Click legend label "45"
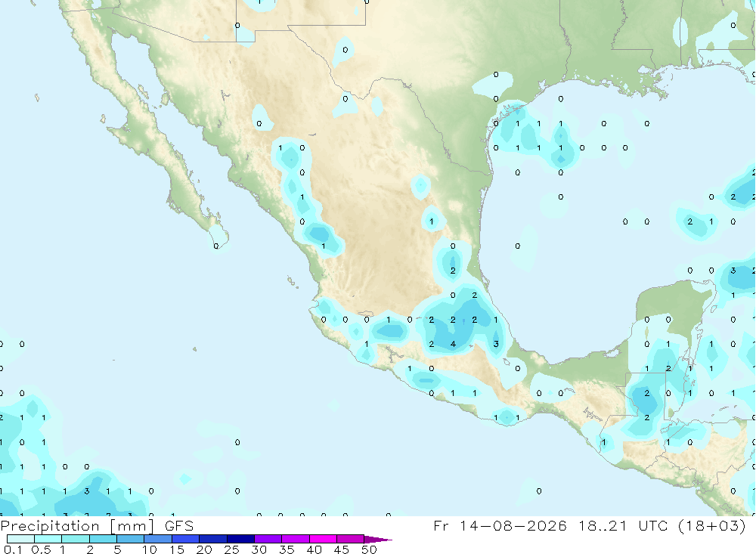The height and width of the screenshot is (554, 756). coord(342,549)
